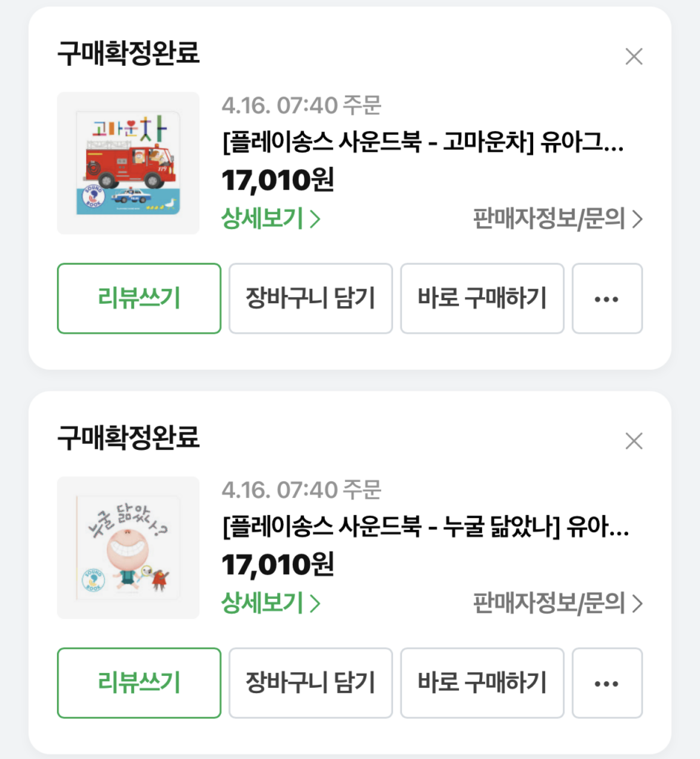Open more options for 고마운차 order

click(607, 299)
